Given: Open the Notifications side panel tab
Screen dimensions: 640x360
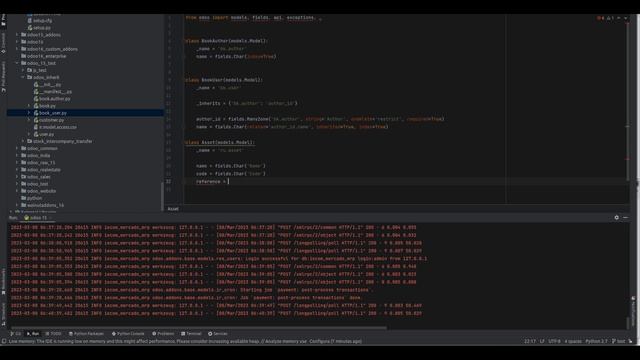Looking at the screenshot, I should pyautogui.click(x=633, y=310).
